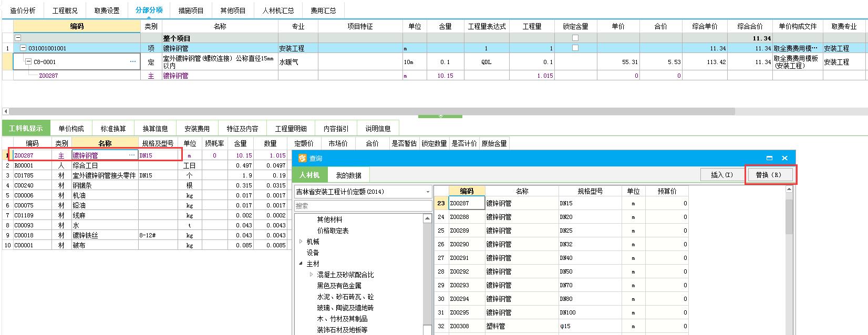Open the 工程量明细 tab
Screen dimensions: 868x335
[291, 128]
